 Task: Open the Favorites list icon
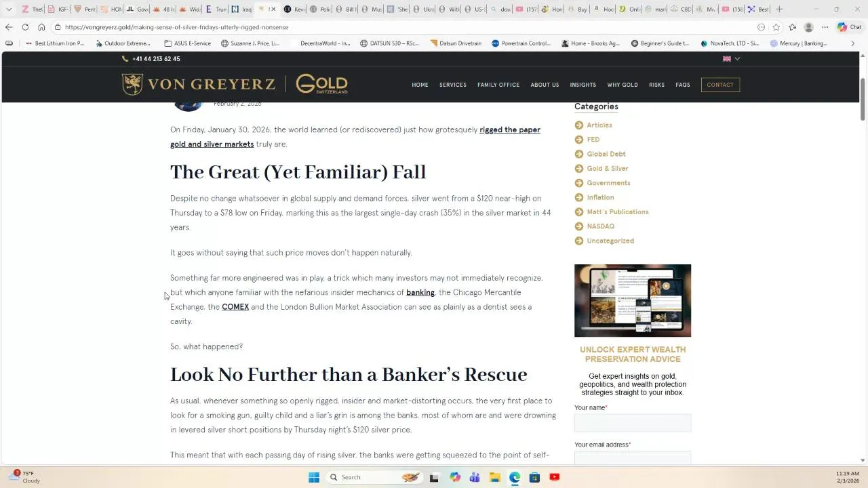coord(792,27)
